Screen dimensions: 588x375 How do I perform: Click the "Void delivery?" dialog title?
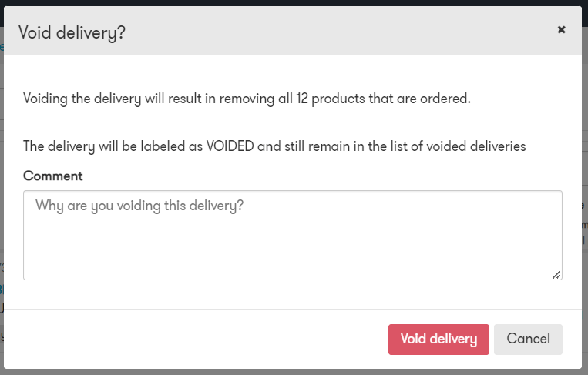(x=72, y=33)
